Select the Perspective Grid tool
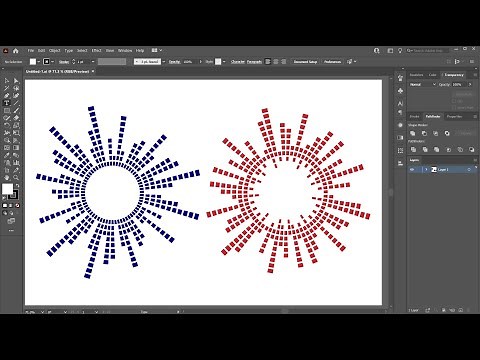This screenshot has height=360, width=480. [16, 140]
